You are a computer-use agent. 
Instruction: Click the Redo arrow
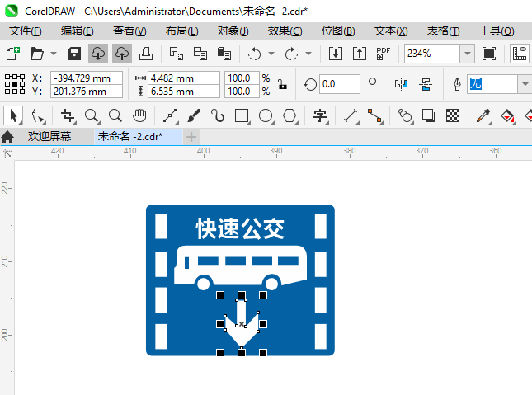(x=291, y=54)
